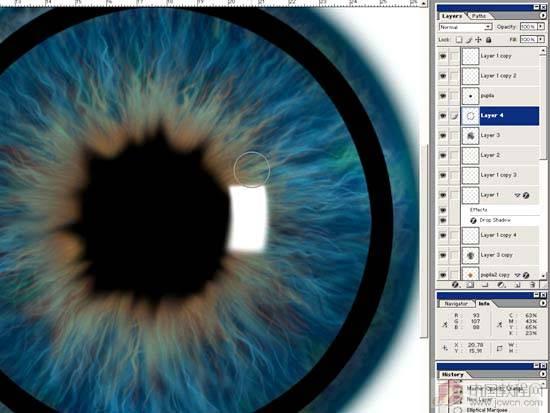Hide the Layer 4 eye icon
This screenshot has width=550, height=413.
[443, 115]
